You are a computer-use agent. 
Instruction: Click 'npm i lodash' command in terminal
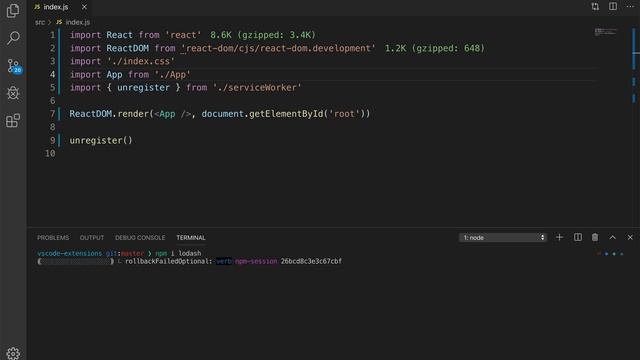[x=178, y=253]
